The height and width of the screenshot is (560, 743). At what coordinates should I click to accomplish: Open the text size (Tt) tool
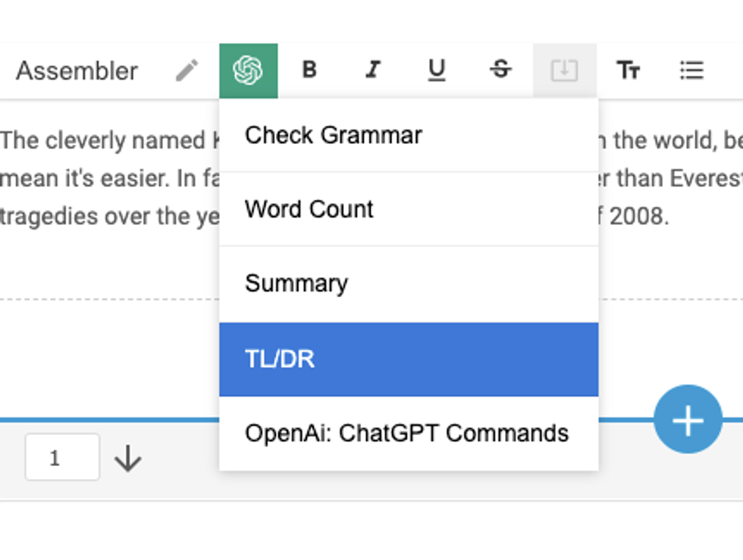[x=628, y=70]
